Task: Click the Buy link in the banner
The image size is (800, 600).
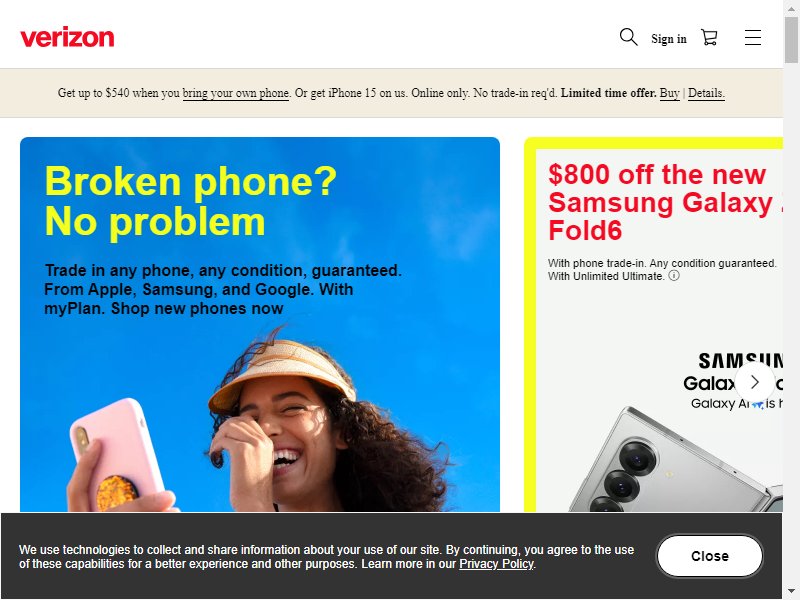Action: click(669, 93)
